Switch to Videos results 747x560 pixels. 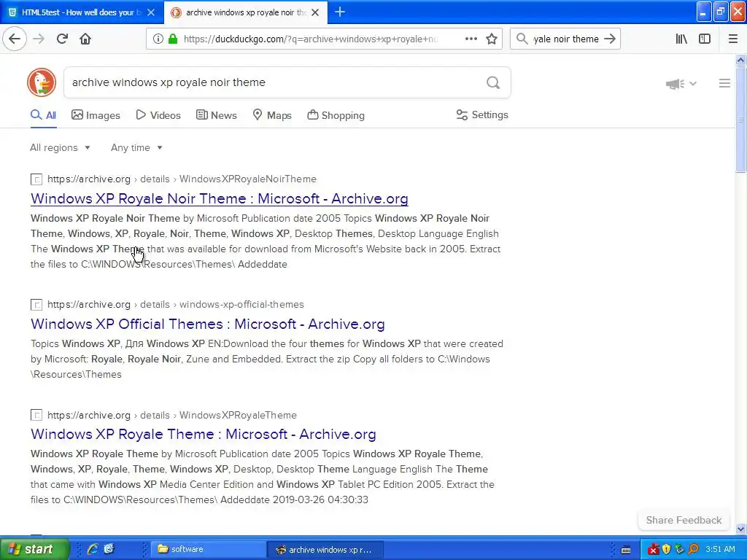pyautogui.click(x=158, y=115)
